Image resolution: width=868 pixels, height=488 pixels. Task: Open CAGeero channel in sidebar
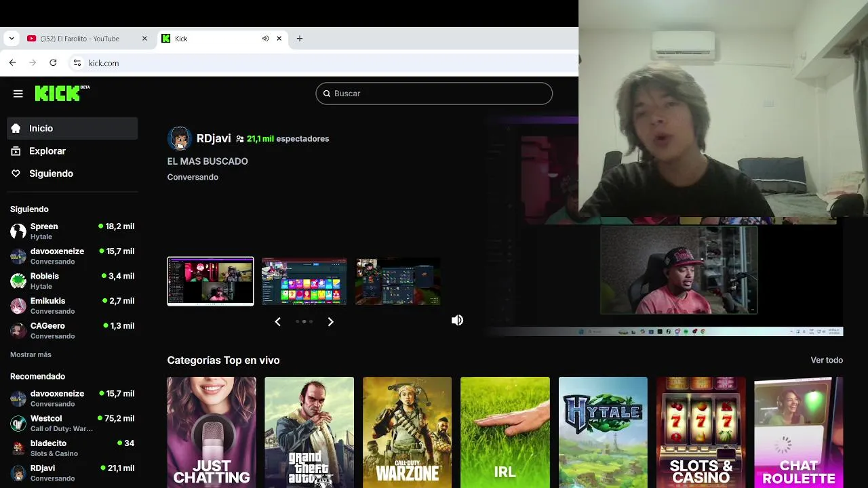pos(73,331)
